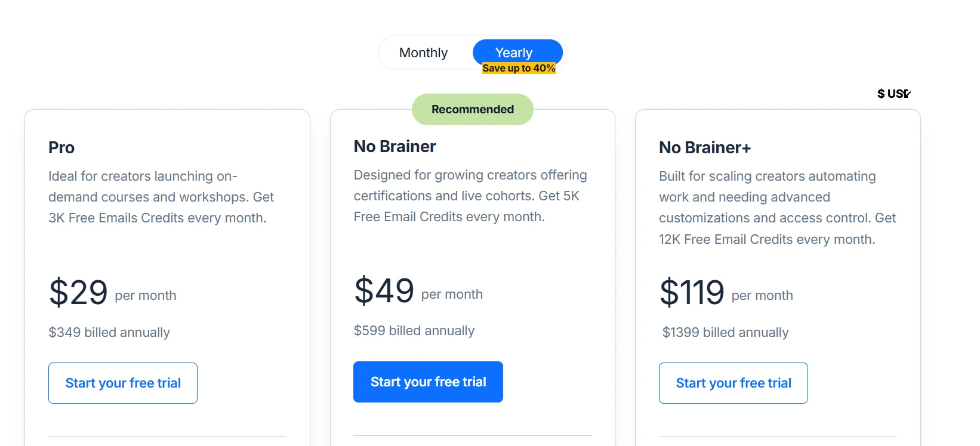Start your free trial for the No Brainer+ plan
The height and width of the screenshot is (446, 980).
[x=734, y=383]
